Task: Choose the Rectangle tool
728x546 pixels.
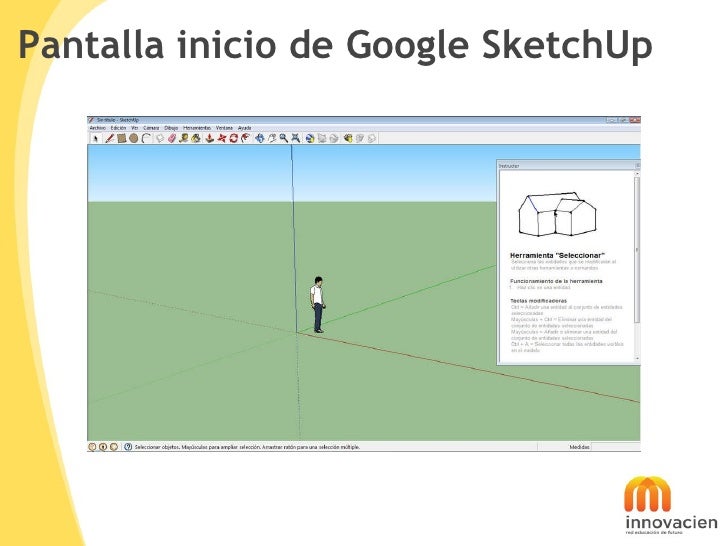Action: click(x=122, y=138)
